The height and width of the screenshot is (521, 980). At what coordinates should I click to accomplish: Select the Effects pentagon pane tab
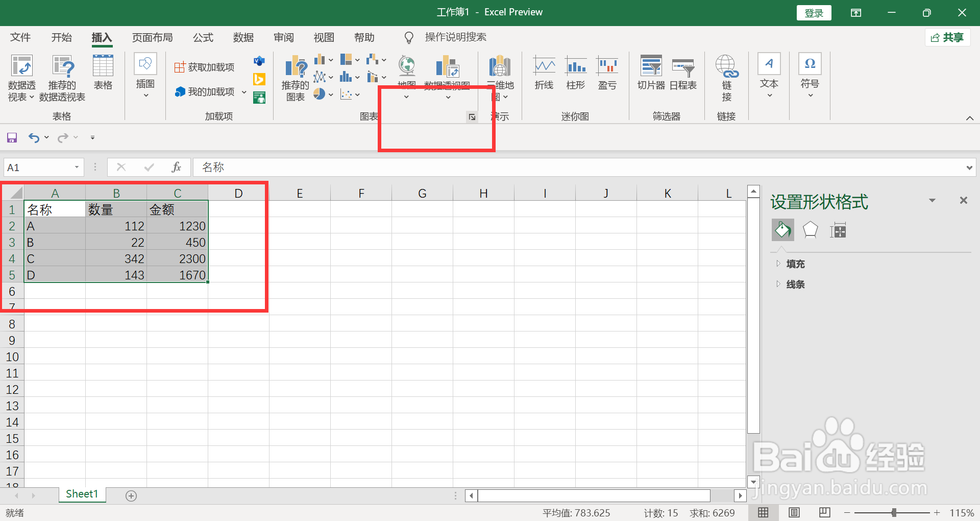[x=810, y=230]
